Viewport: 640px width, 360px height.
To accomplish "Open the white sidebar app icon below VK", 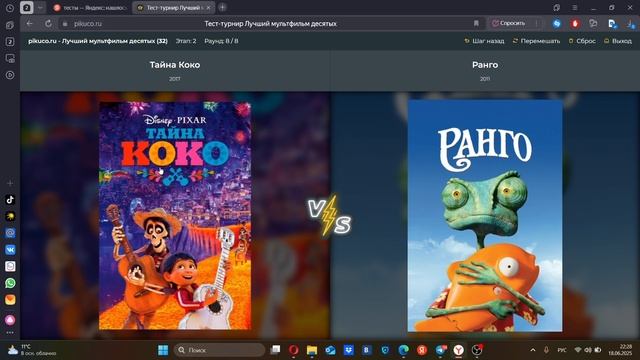I will (x=10, y=266).
